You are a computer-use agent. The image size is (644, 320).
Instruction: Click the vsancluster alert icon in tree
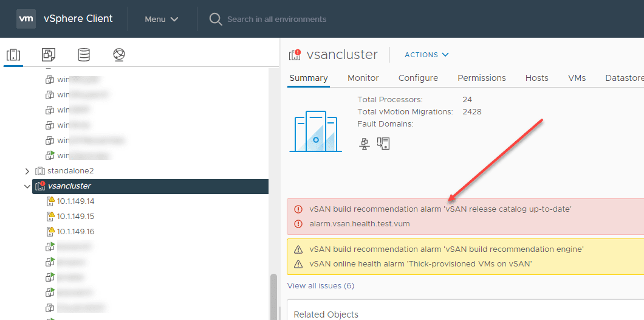pyautogui.click(x=40, y=186)
